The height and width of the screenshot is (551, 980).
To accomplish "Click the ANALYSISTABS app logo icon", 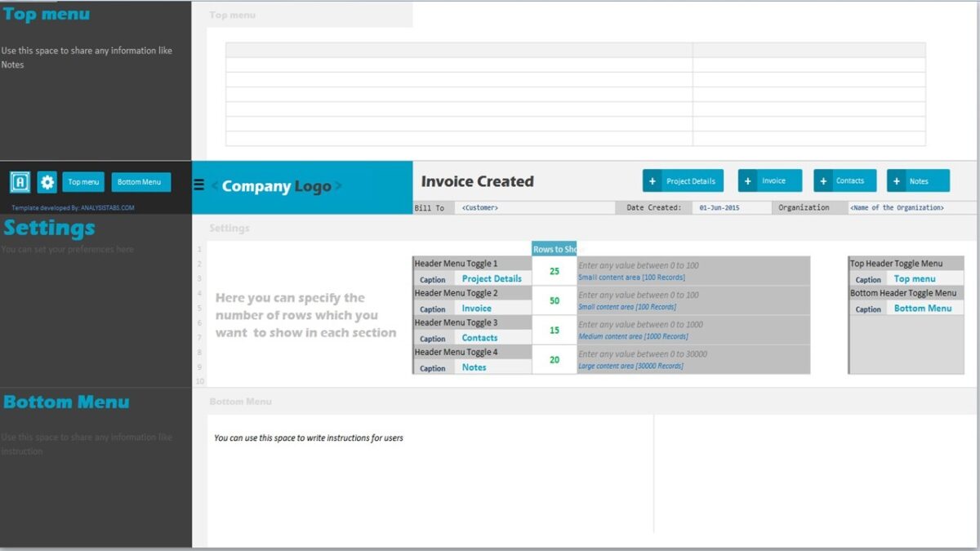I will coord(20,181).
